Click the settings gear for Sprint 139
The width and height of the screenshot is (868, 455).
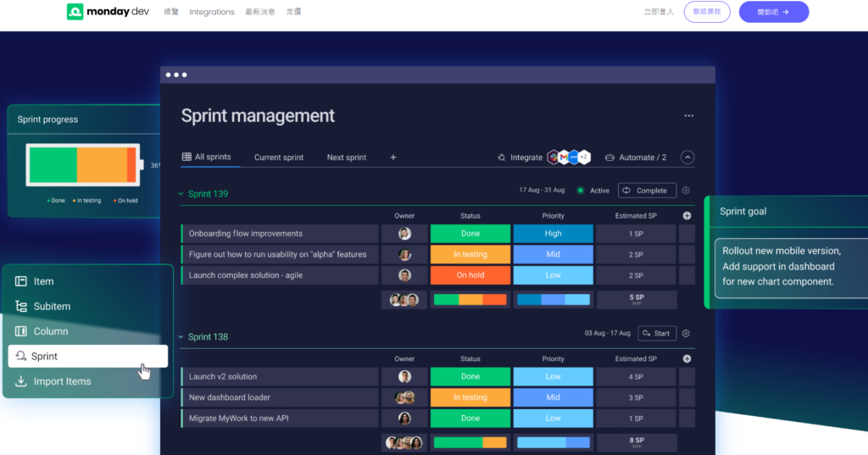coord(686,191)
